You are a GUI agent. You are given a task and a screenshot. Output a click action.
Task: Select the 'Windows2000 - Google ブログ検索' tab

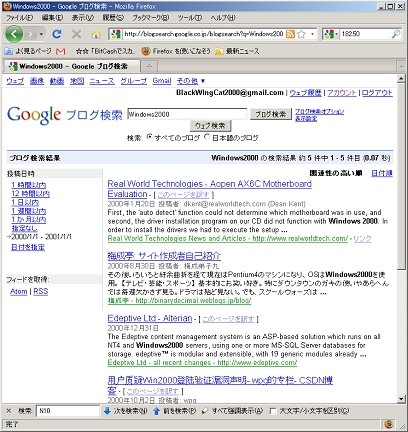coord(72,66)
